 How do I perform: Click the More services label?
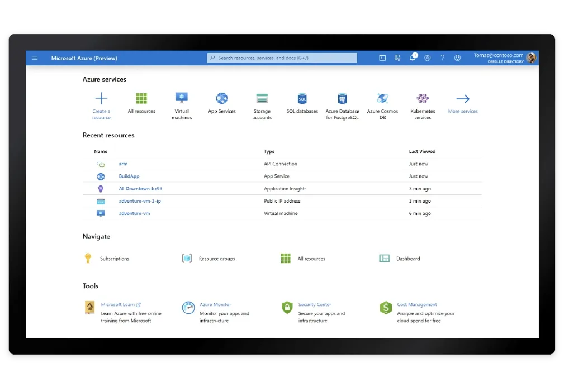pyautogui.click(x=463, y=111)
